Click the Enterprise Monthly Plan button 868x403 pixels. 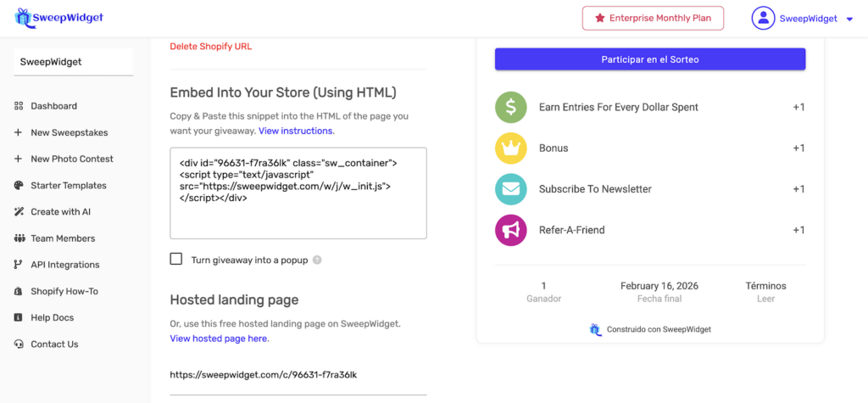[653, 18]
